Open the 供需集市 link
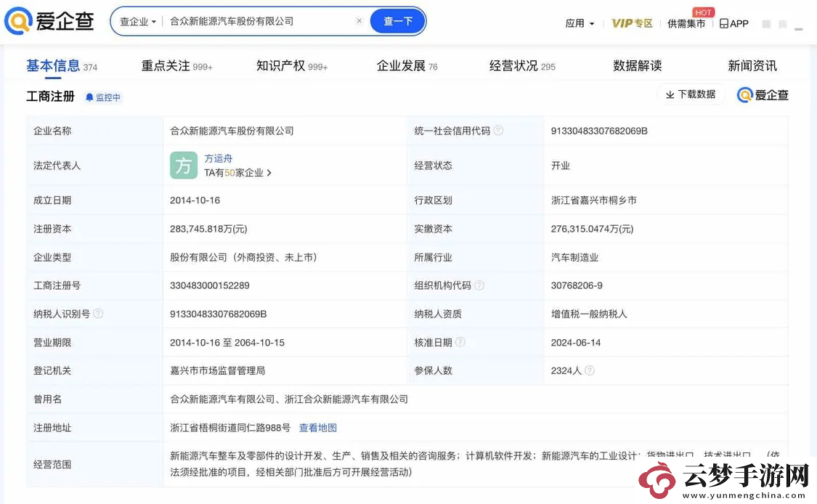This screenshot has width=817, height=504. (686, 23)
